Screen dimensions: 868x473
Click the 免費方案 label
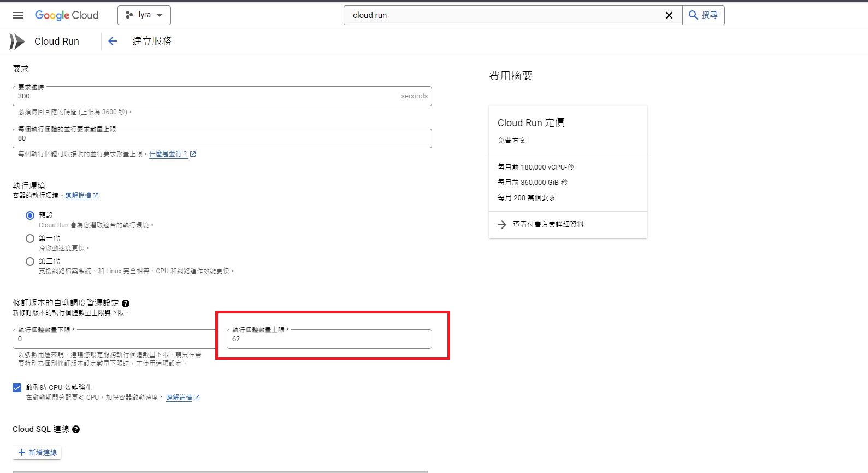511,141
